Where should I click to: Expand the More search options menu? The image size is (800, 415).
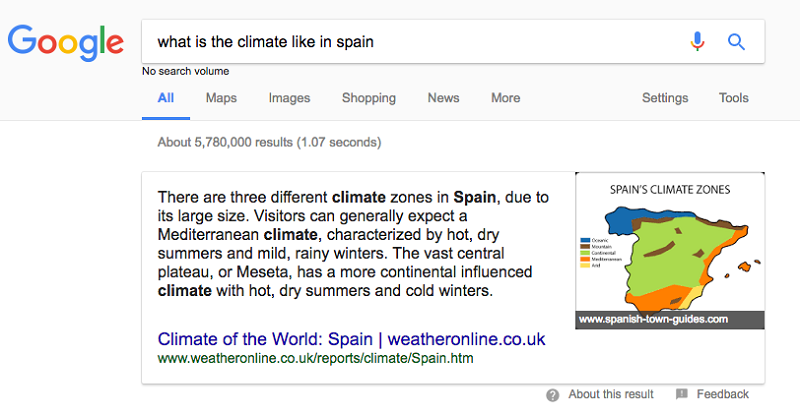tap(506, 98)
